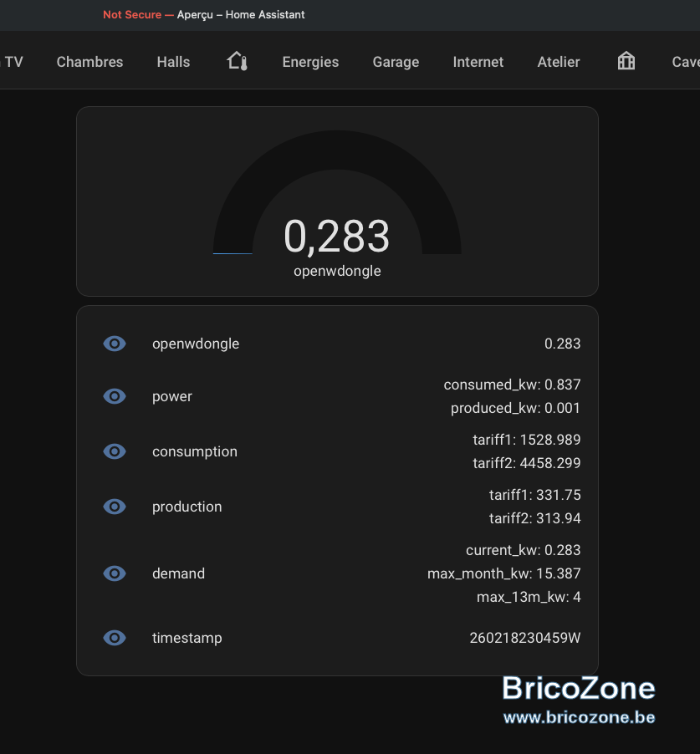Click max_13m_kw: 4 value
Viewport: 700px width, 754px height.
coord(529,597)
